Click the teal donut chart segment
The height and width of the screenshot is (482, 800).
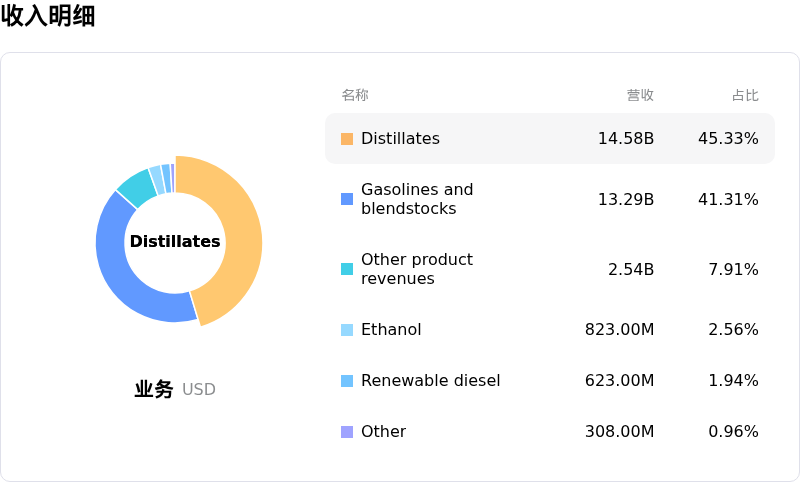click(137, 186)
